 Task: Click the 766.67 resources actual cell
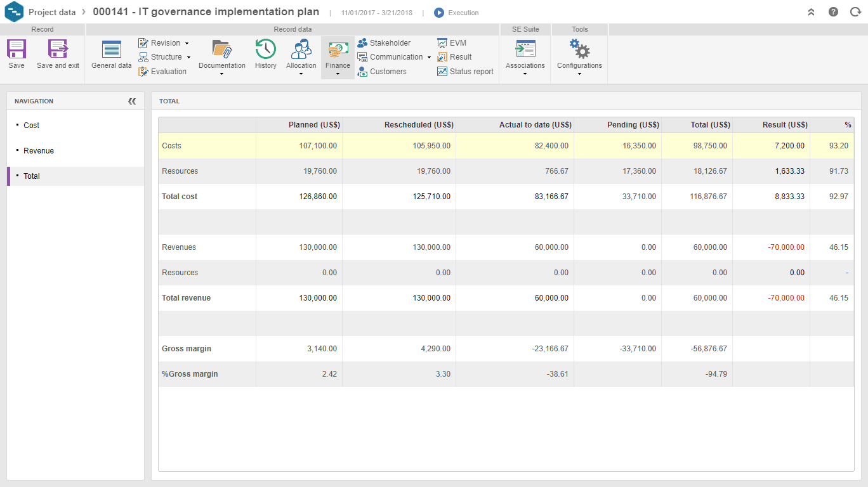tap(515, 171)
